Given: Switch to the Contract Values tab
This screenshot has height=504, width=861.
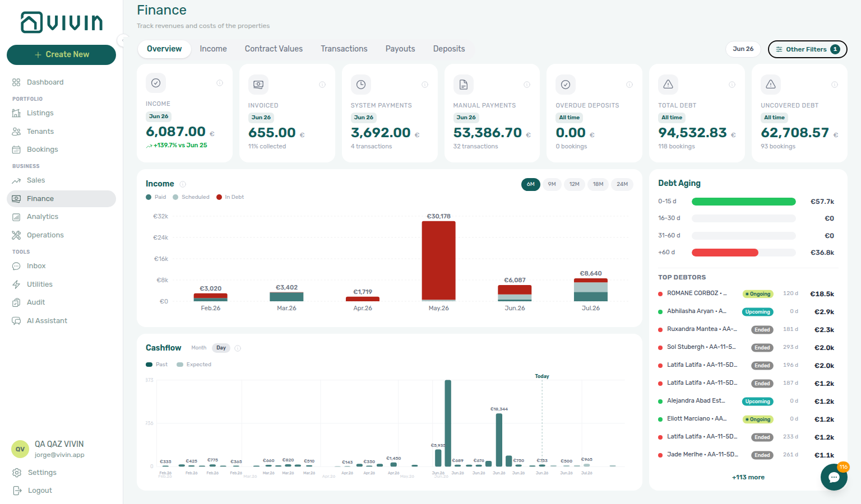Looking at the screenshot, I should (x=274, y=49).
